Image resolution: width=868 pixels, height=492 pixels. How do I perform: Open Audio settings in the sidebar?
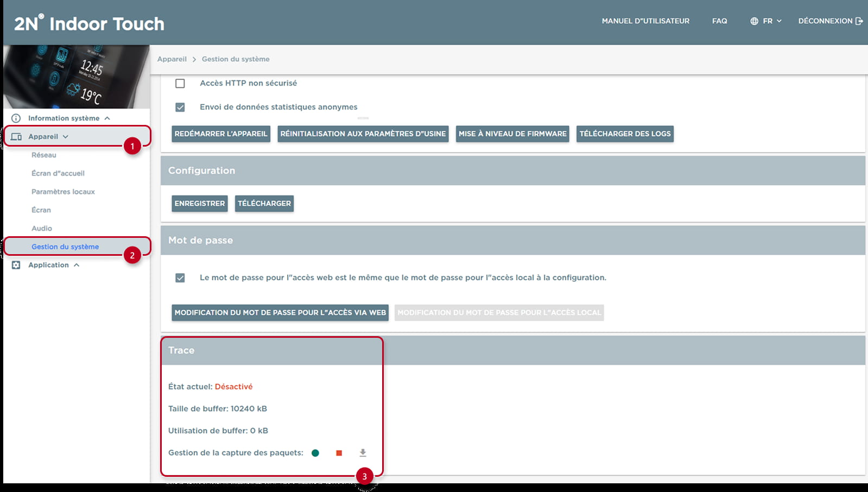click(x=42, y=229)
